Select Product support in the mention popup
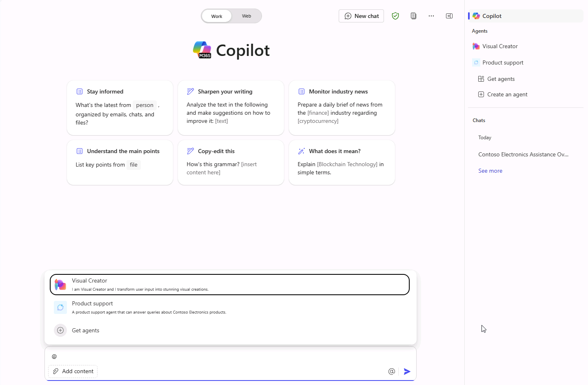 (x=230, y=307)
